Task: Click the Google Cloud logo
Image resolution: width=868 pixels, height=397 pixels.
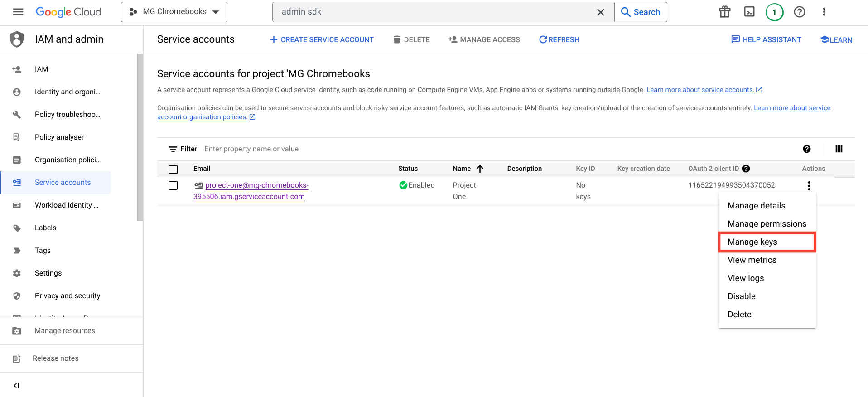Action: pos(68,12)
